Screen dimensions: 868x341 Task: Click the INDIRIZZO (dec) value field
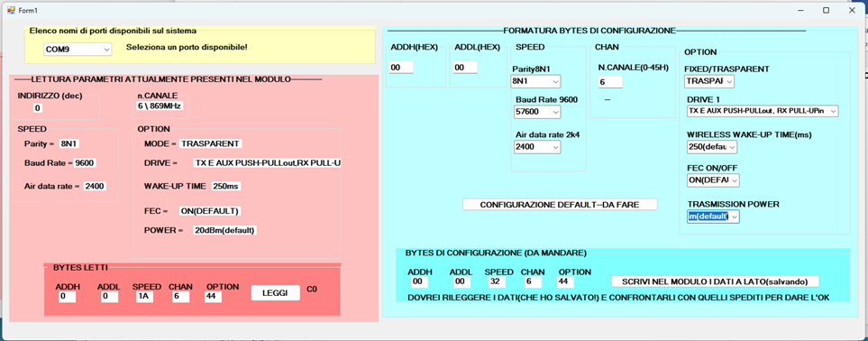coord(38,108)
